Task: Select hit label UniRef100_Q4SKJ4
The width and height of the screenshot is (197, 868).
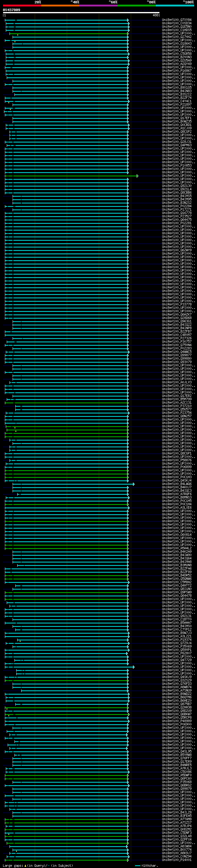Action: click(177, 481)
